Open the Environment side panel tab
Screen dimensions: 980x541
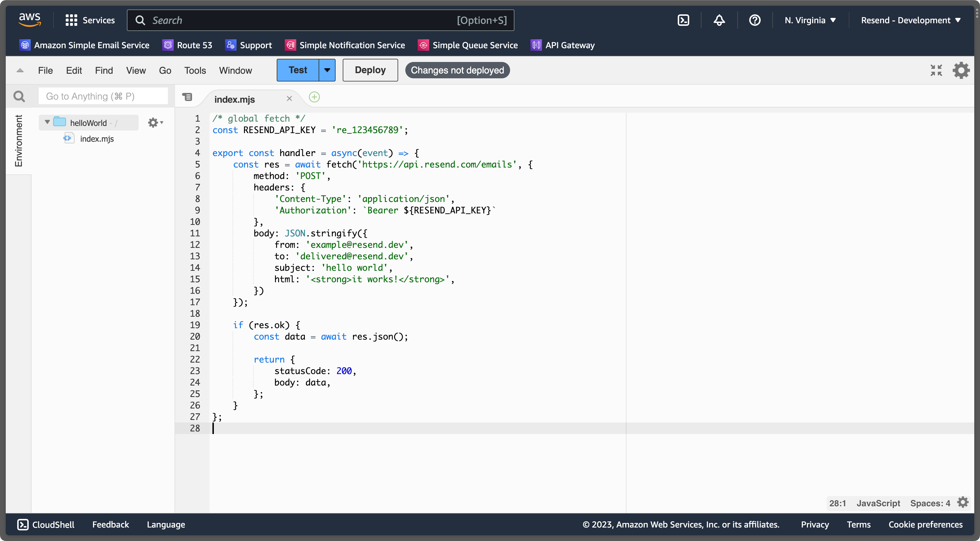point(19,141)
